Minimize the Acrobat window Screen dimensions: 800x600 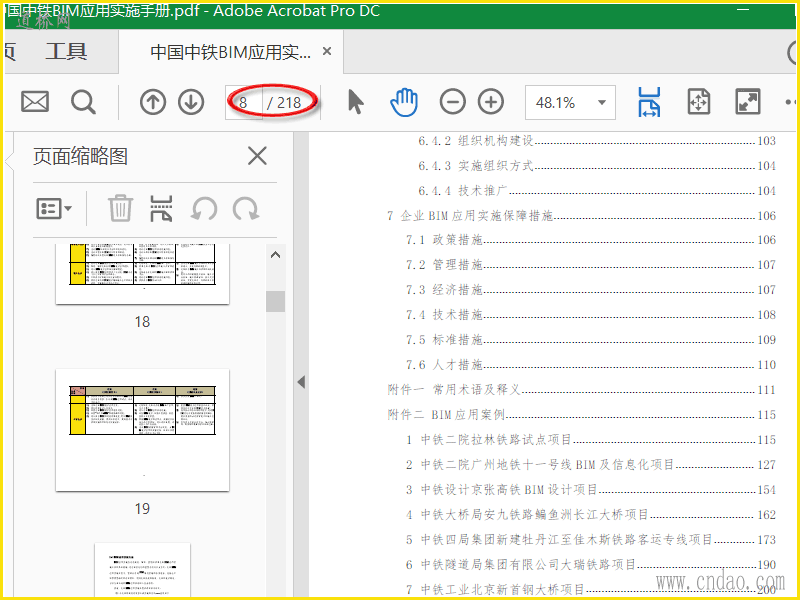(743, 9)
